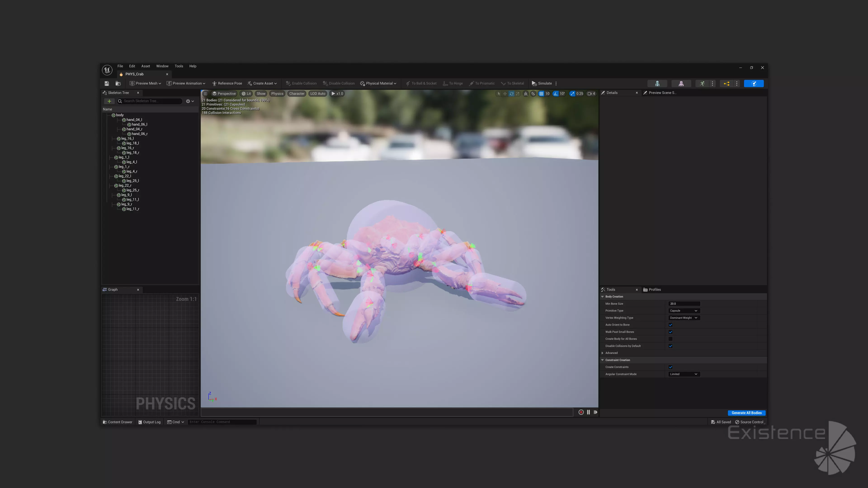Uncheck Disable Collisions by Default
The image size is (868, 488).
(670, 346)
